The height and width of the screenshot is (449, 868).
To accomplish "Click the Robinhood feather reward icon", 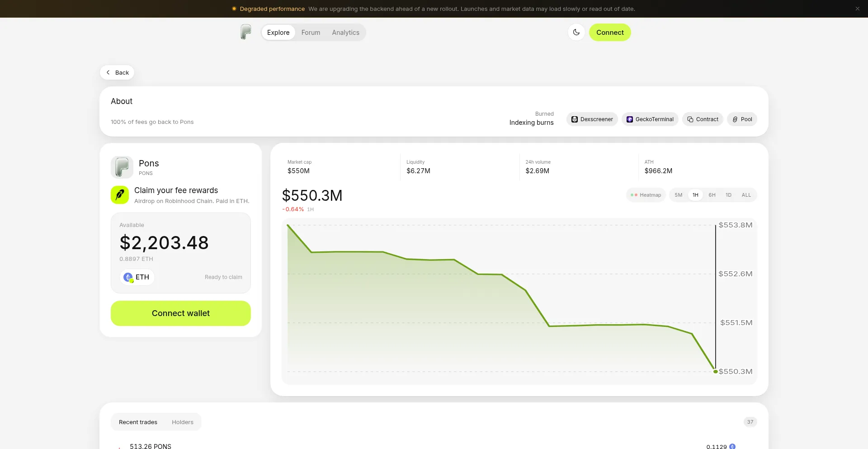I will (x=120, y=195).
